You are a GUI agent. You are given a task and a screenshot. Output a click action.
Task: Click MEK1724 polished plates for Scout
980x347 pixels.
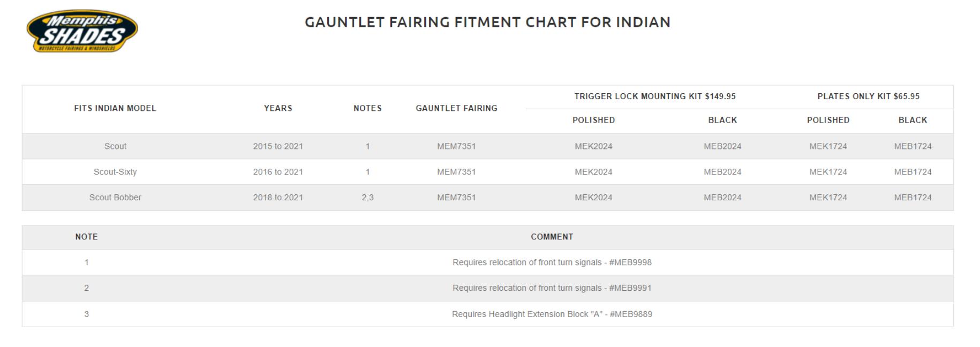[828, 146]
